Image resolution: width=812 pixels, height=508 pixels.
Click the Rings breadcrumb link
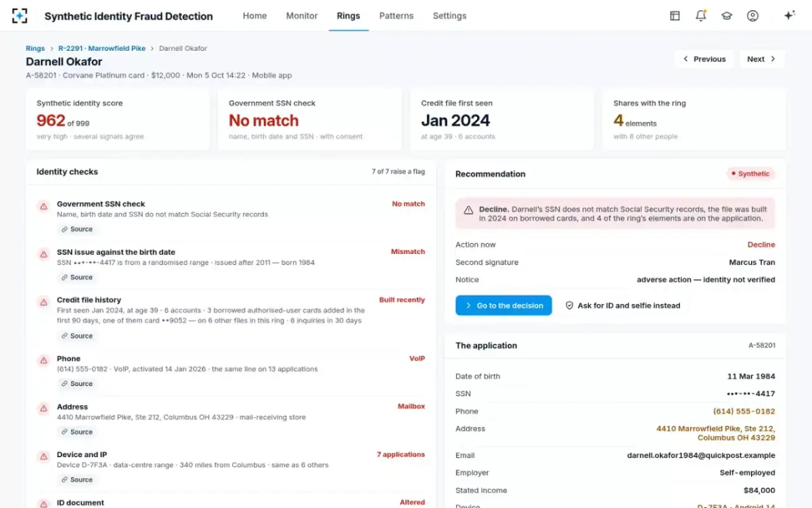point(35,49)
